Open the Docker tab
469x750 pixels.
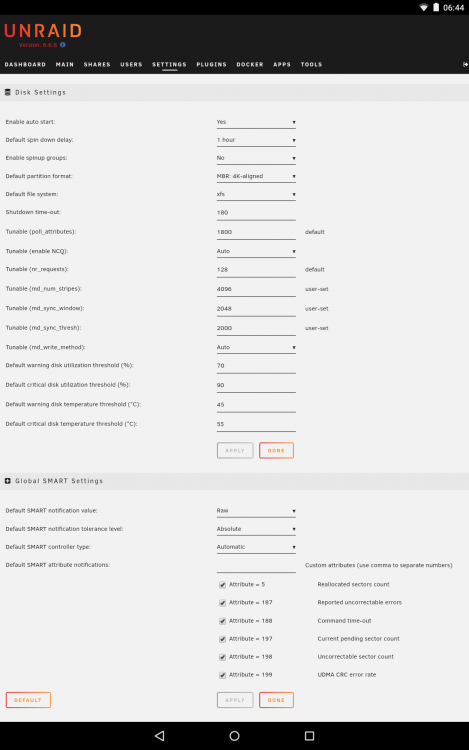point(250,65)
